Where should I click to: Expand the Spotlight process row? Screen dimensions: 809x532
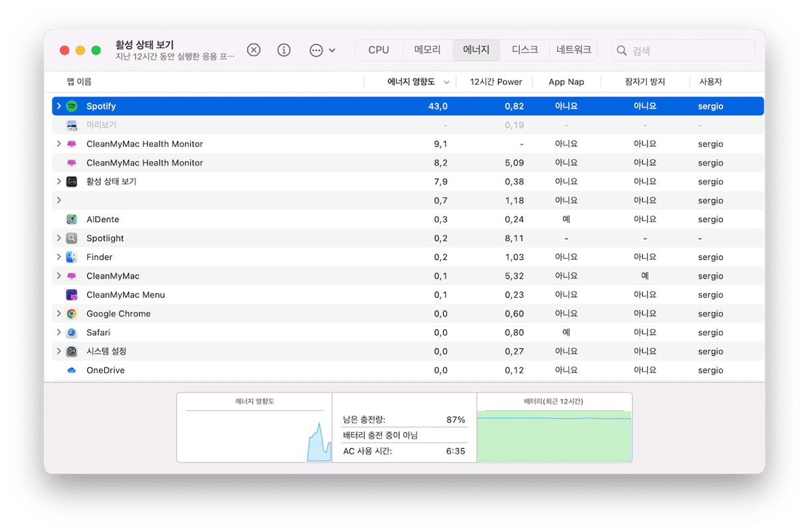pos(59,238)
